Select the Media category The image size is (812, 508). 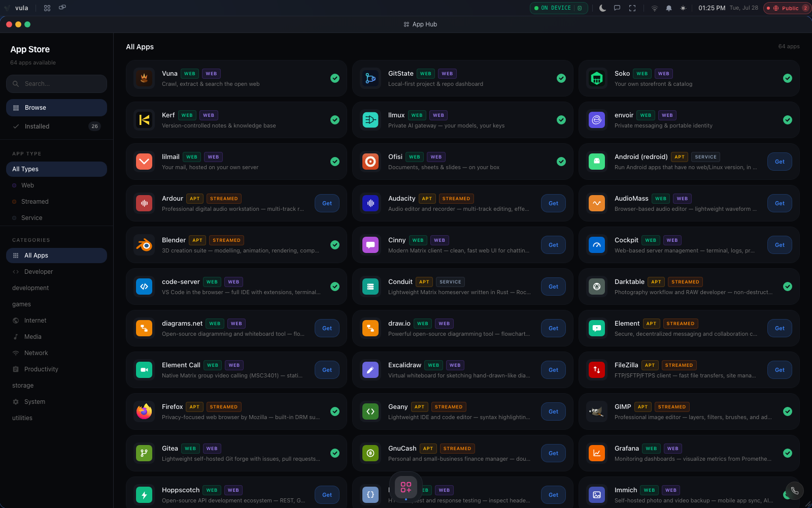(x=56, y=337)
